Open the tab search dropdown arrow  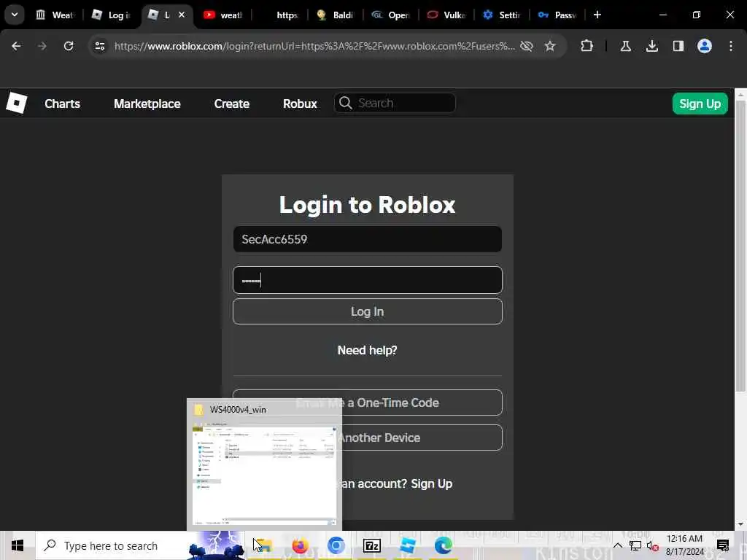coord(15,15)
